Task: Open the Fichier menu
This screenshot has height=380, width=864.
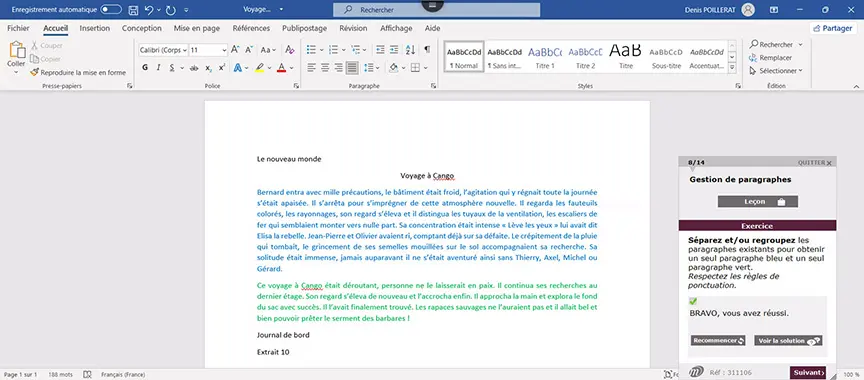Action: (x=19, y=28)
